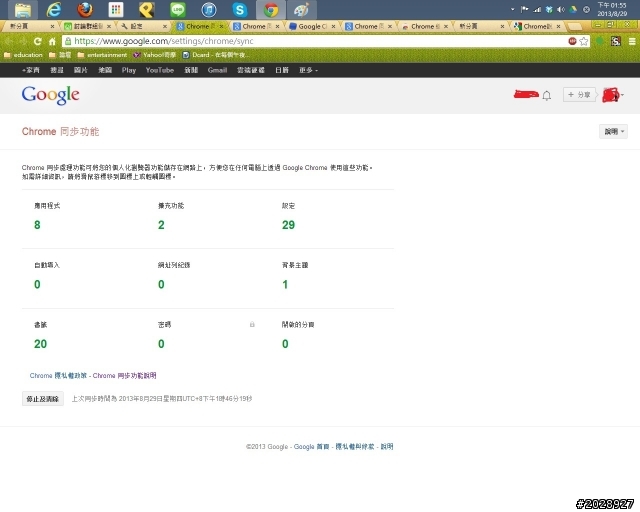Click the 開啟的分頁 label
Screen dimensions: 640x512
(x=298, y=325)
